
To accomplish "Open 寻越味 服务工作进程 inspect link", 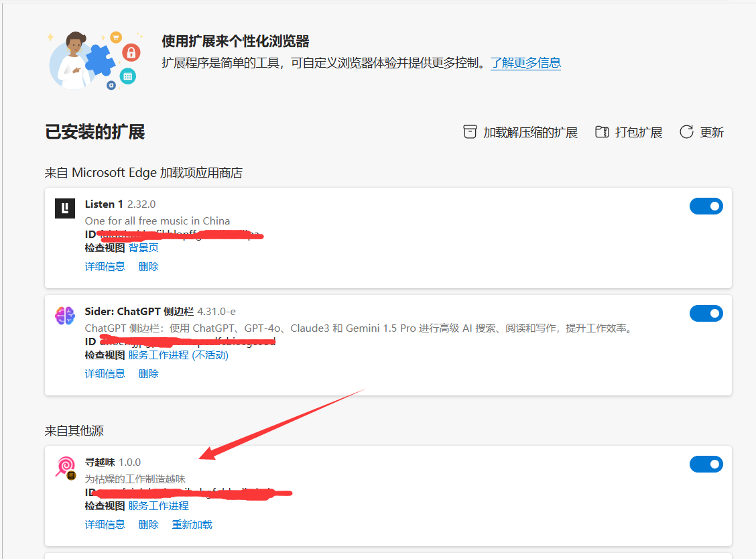I will pos(158,506).
